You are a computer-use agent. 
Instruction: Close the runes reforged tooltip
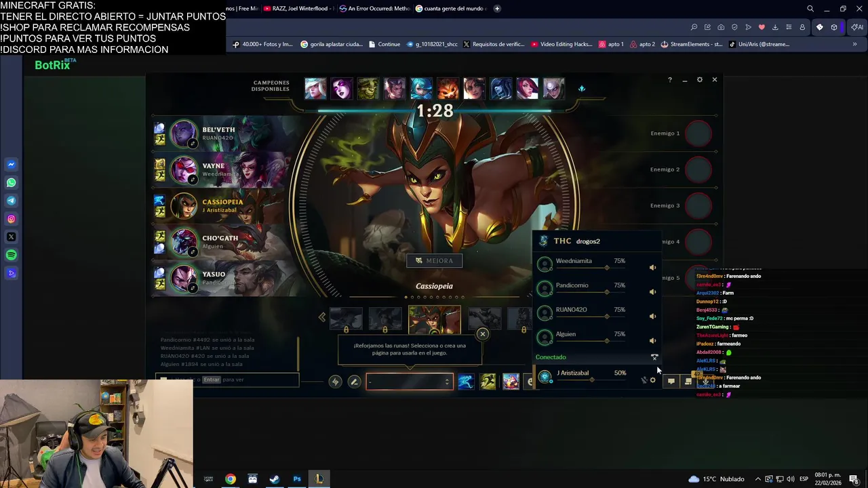[483, 333]
